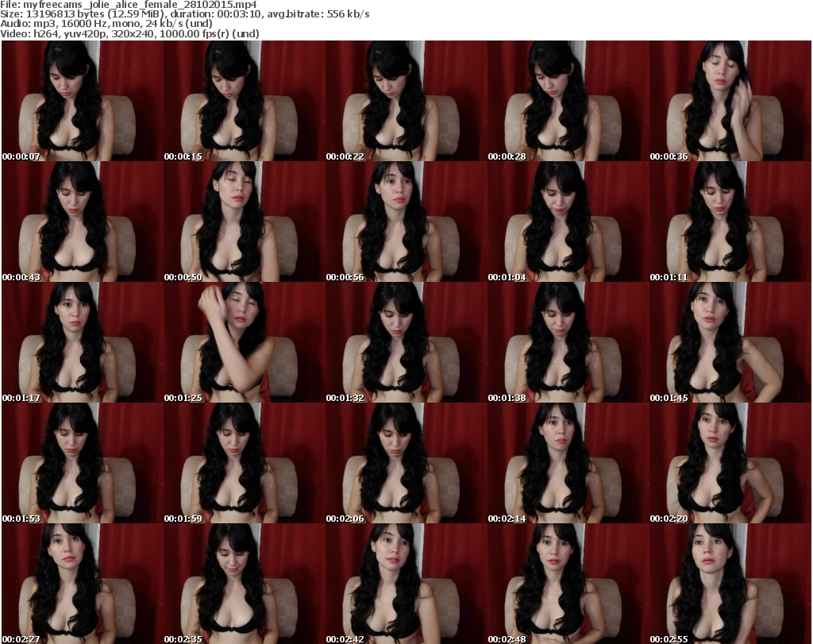Click the Audio line reading mp3, 16000 Hz
The height and width of the screenshot is (644, 813).
pyautogui.click(x=106, y=24)
